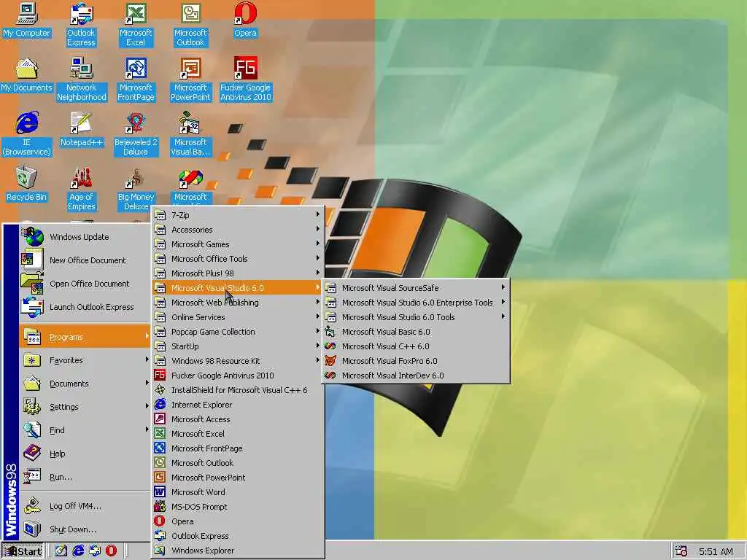
Task: Expand the StartUp folder
Action: (x=238, y=346)
